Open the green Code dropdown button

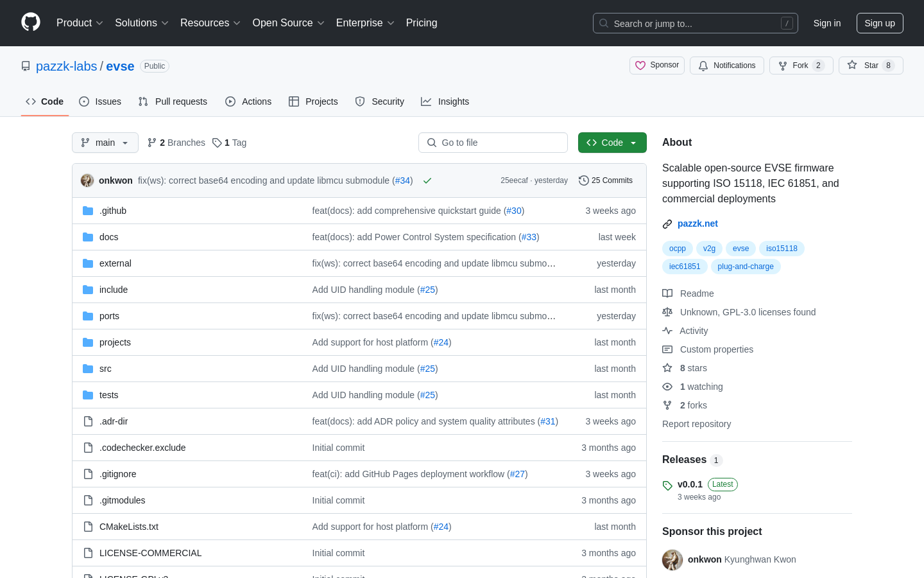click(612, 143)
